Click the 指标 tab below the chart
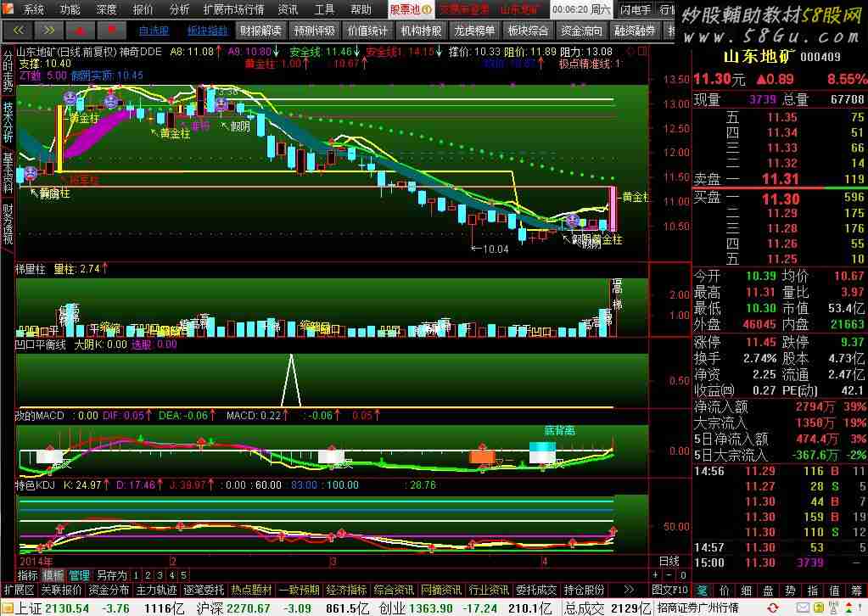The width and height of the screenshot is (868, 616). tap(28, 575)
